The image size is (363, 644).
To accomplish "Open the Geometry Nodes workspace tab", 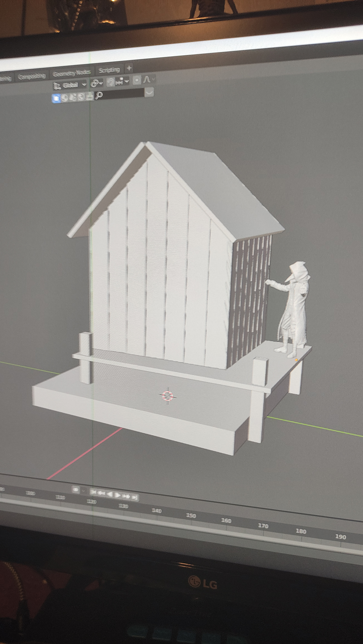I will click(x=71, y=73).
